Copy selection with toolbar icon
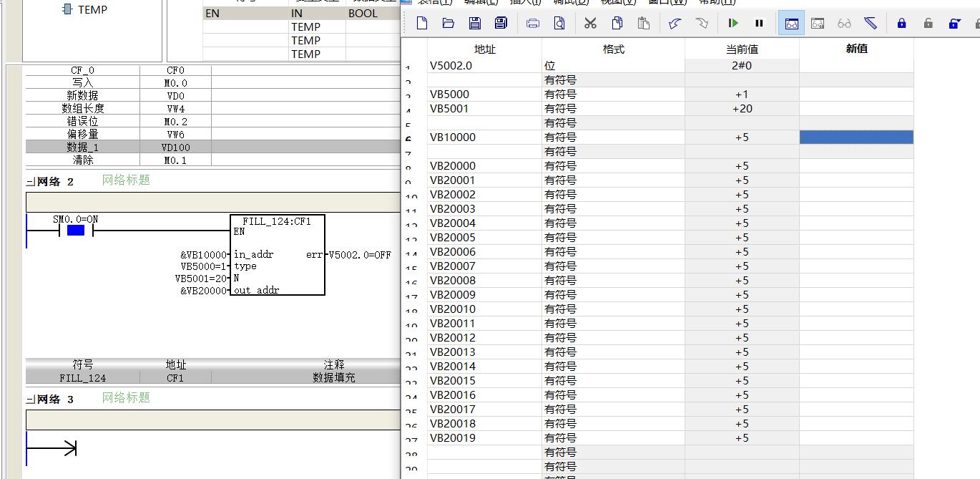The width and height of the screenshot is (980, 479). point(617,23)
